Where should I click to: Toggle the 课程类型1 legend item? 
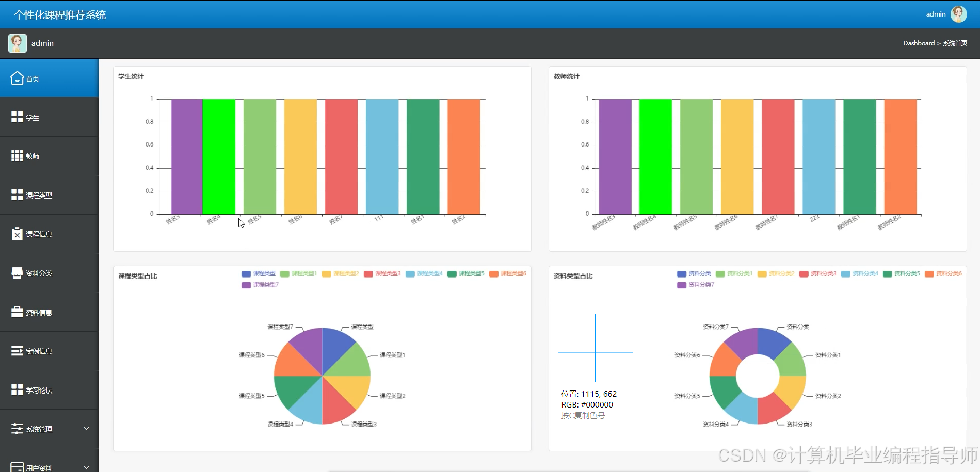298,273
